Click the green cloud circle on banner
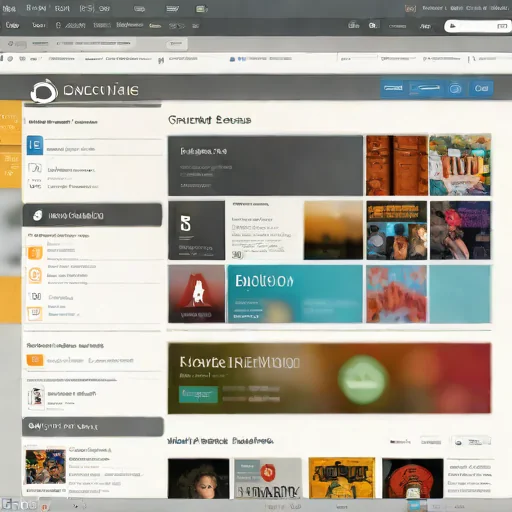The height and width of the screenshot is (512, 512). (x=362, y=379)
